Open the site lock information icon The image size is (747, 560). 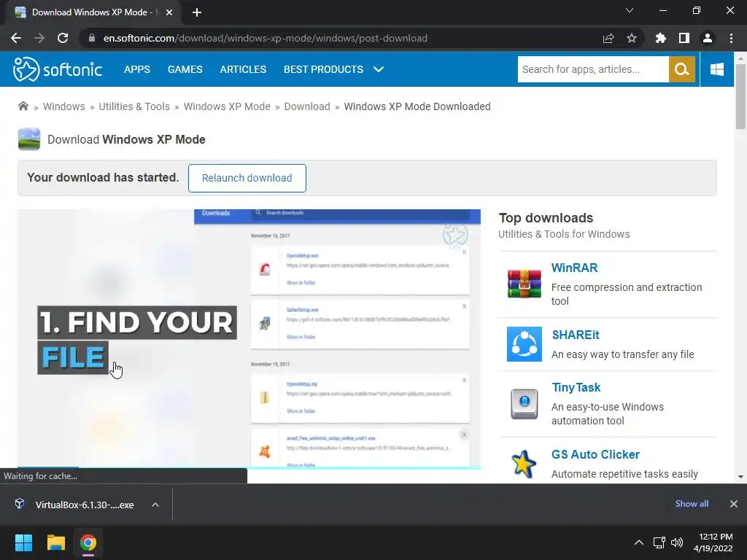tap(92, 38)
